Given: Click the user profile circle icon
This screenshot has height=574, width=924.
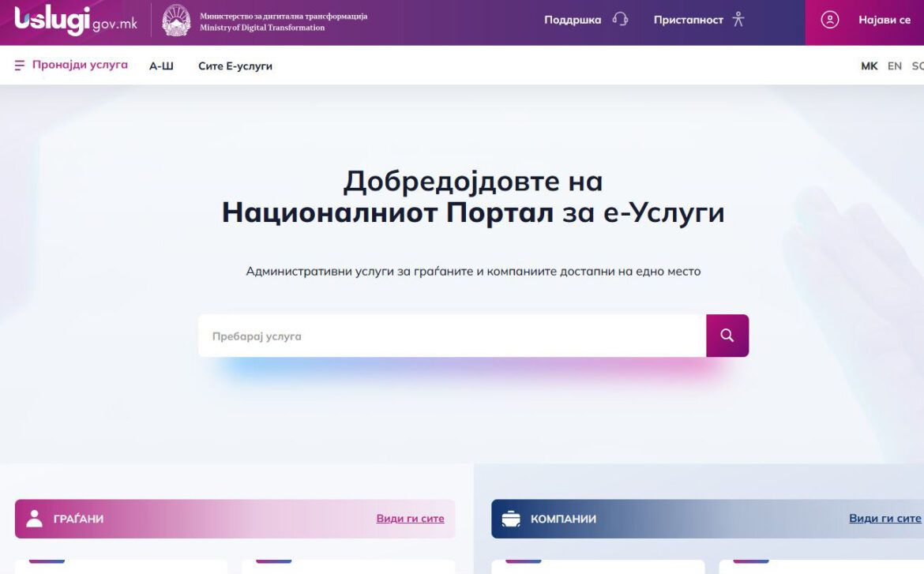Looking at the screenshot, I should 830,20.
